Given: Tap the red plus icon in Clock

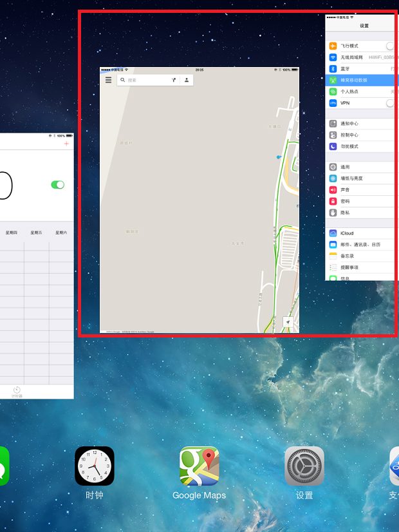Looking at the screenshot, I should tap(66, 144).
